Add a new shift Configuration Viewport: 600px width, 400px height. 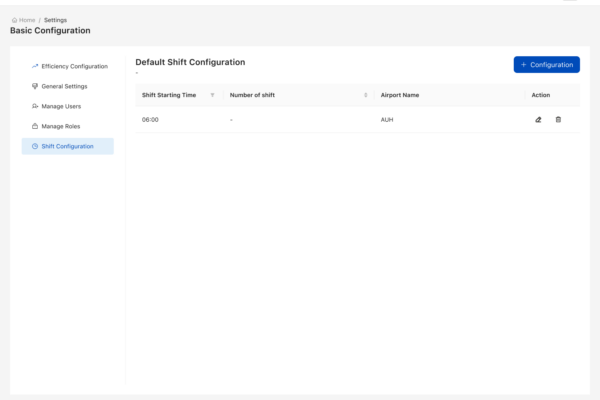coord(546,65)
